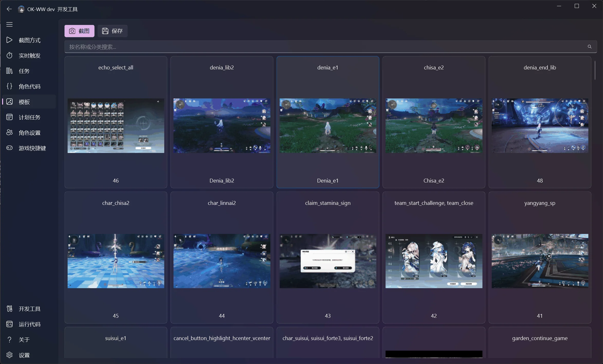Click the Chisa_e2 caption under the thumbnail
The image size is (603, 364).
pyautogui.click(x=434, y=181)
